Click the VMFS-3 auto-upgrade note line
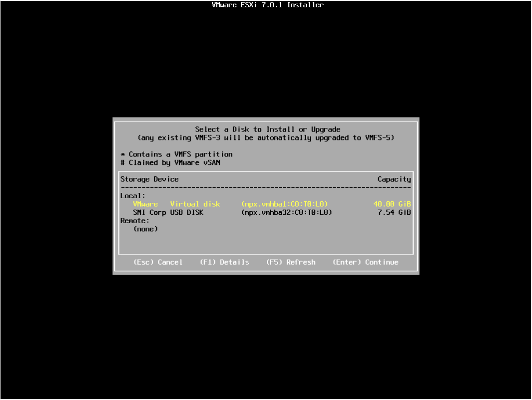The image size is (532, 400). tap(266, 138)
